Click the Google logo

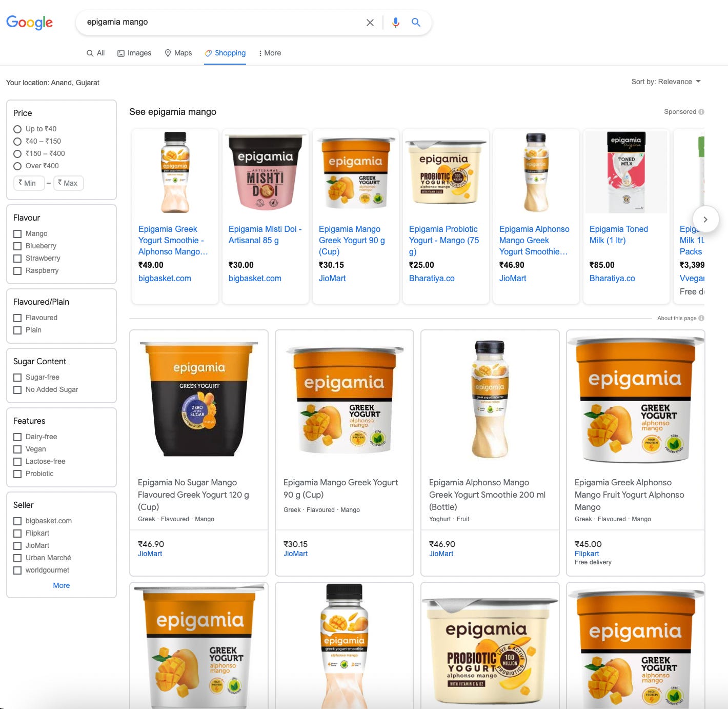tap(29, 23)
